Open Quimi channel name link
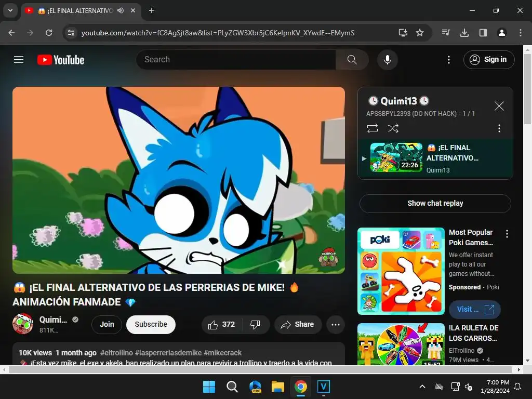The image size is (532, 399). [x=54, y=320]
